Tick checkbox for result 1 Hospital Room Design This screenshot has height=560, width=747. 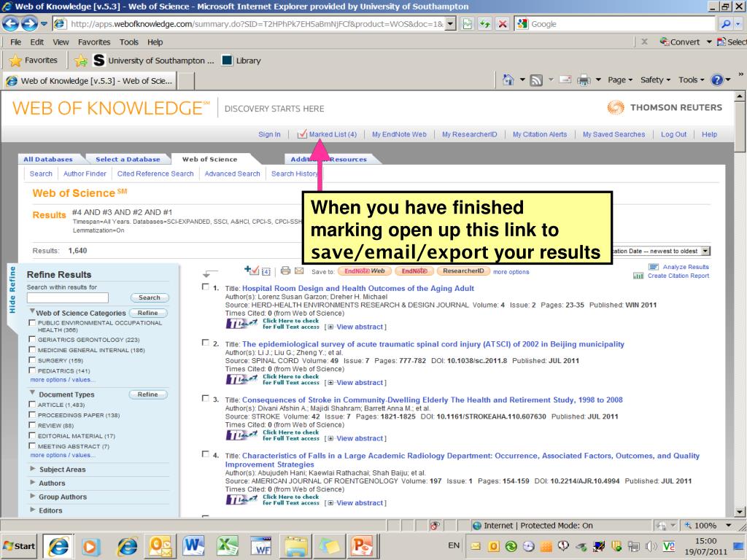tap(205, 287)
